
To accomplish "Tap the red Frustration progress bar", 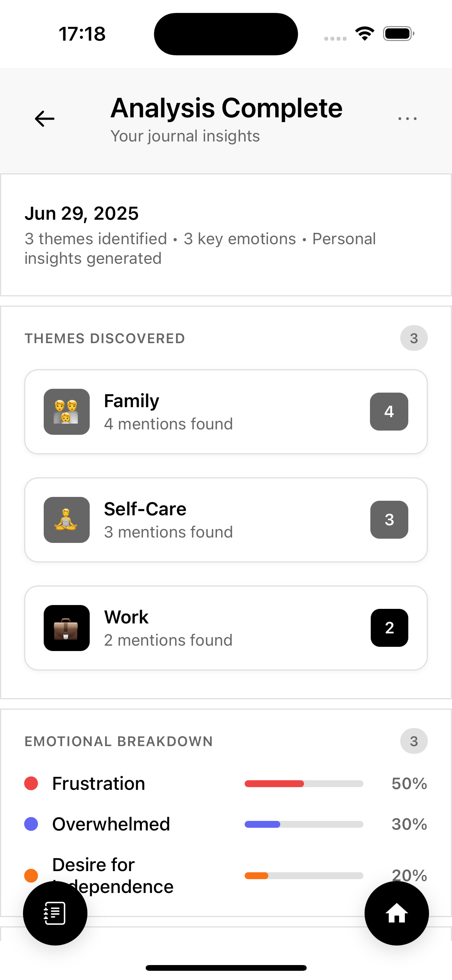I will click(x=304, y=784).
